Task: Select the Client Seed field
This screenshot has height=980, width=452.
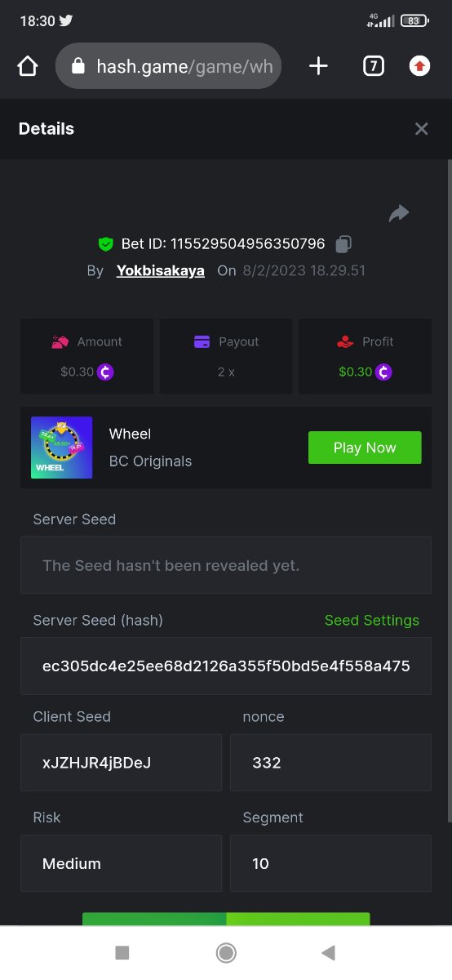Action: pyautogui.click(x=121, y=762)
